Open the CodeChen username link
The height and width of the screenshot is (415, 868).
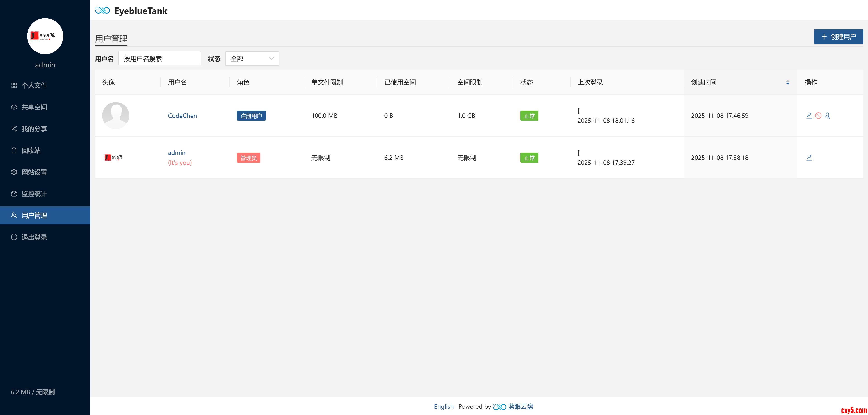click(182, 115)
